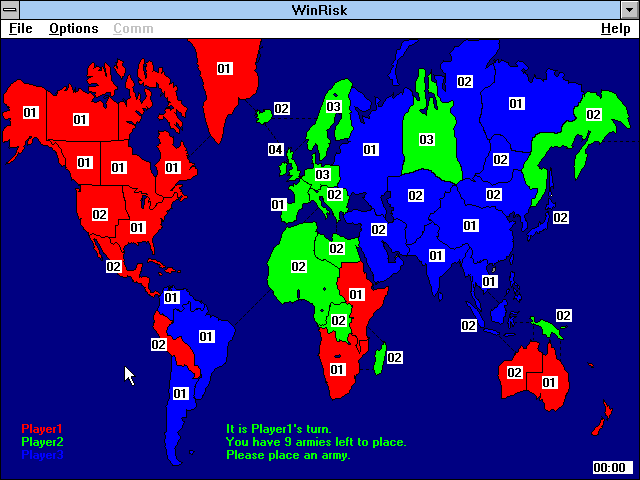640x480 pixels.
Task: Select blue Brazil territory
Action: pyautogui.click(x=206, y=337)
